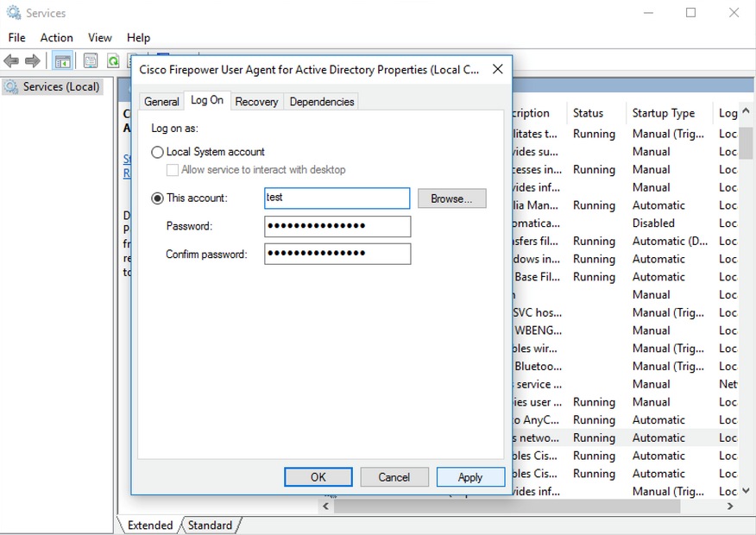Select Services (Local) in the tree pane

click(x=60, y=86)
